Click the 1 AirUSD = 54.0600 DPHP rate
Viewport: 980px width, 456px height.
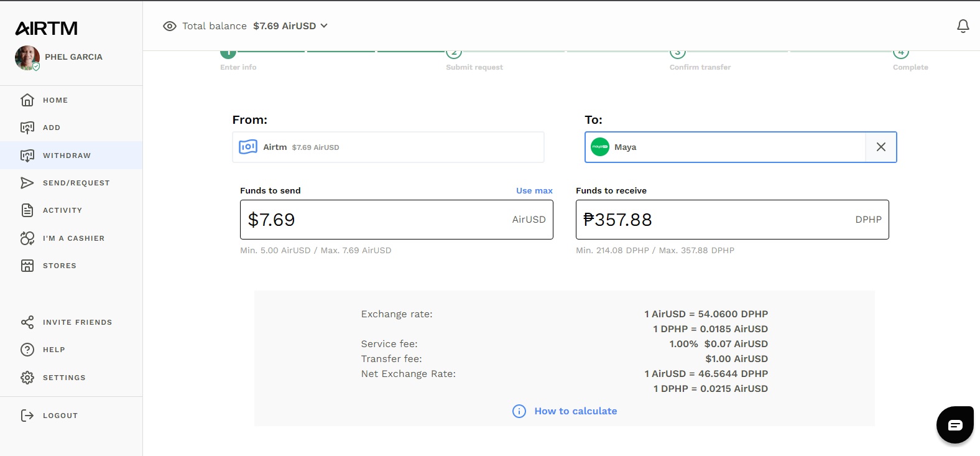[x=706, y=314]
